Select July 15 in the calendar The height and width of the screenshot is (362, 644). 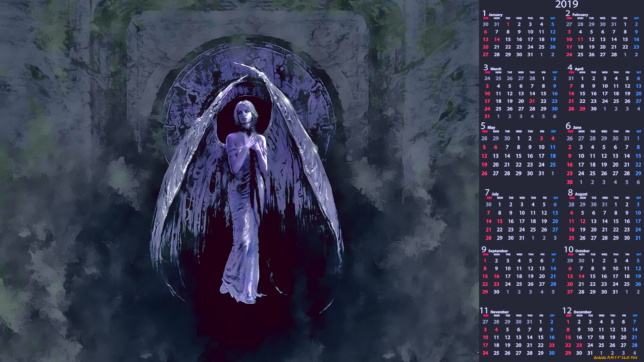pyautogui.click(x=499, y=221)
